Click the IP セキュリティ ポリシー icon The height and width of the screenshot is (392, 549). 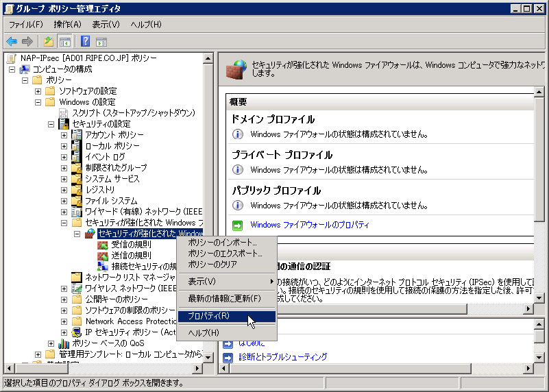(x=77, y=332)
